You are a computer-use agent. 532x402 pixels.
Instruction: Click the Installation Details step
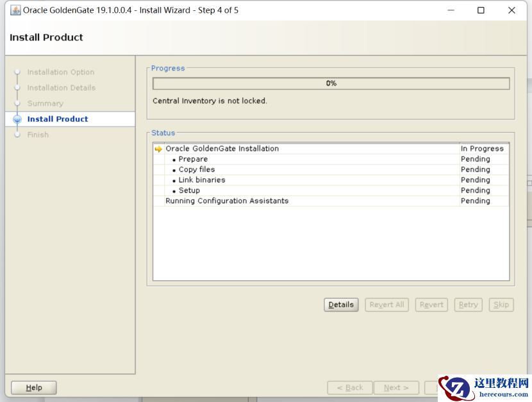pos(62,88)
